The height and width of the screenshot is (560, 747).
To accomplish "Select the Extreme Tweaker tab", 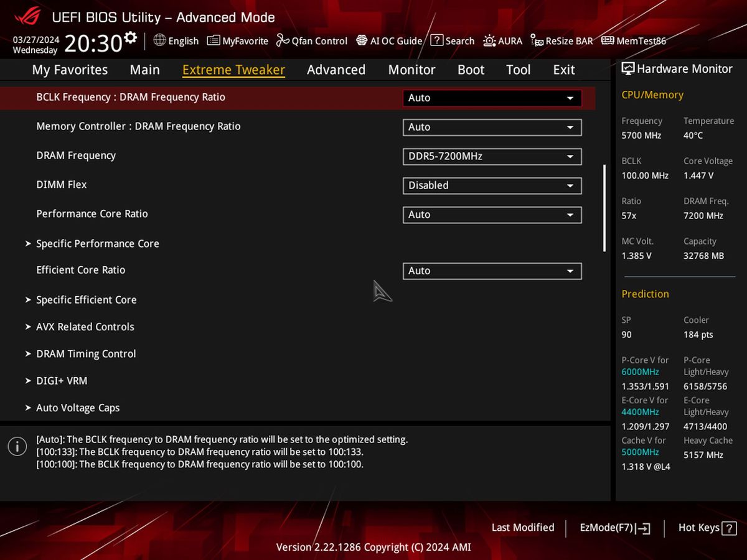I will point(233,70).
